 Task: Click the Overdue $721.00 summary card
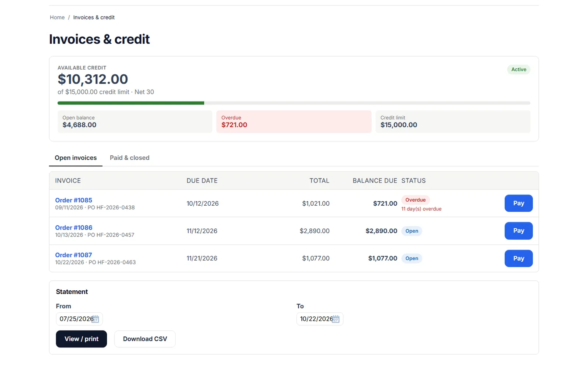click(294, 121)
